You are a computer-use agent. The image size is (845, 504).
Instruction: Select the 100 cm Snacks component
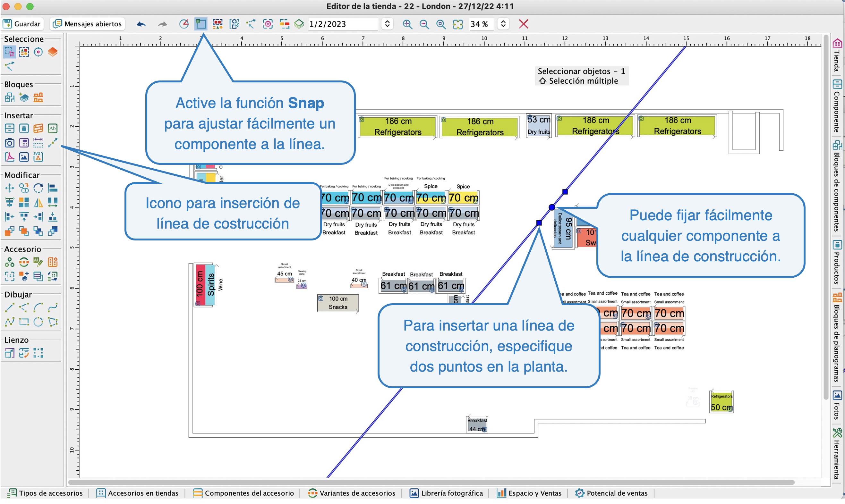(338, 303)
